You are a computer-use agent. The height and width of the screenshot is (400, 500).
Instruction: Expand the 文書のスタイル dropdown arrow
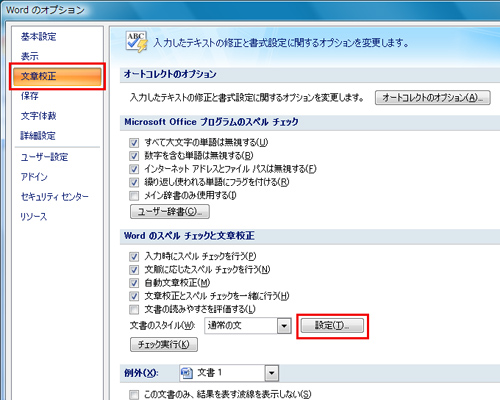(x=284, y=326)
